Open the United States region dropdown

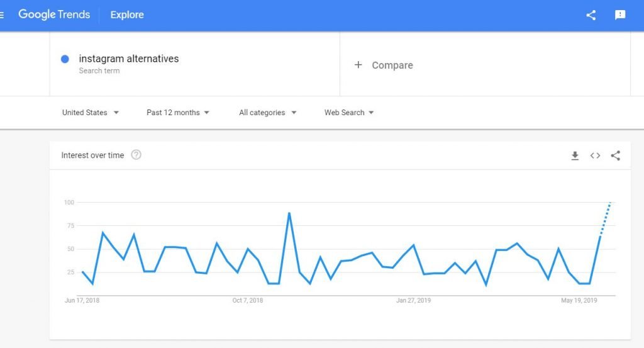91,113
